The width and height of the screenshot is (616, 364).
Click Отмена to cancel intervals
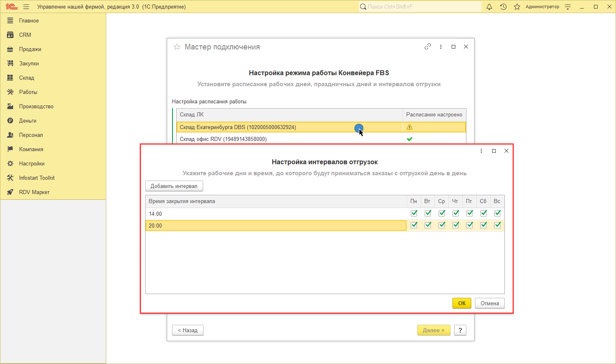(490, 303)
